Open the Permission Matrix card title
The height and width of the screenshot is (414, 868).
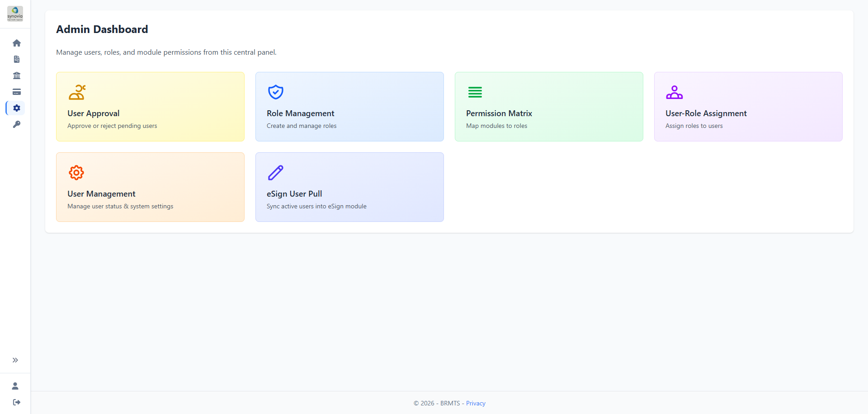[499, 113]
